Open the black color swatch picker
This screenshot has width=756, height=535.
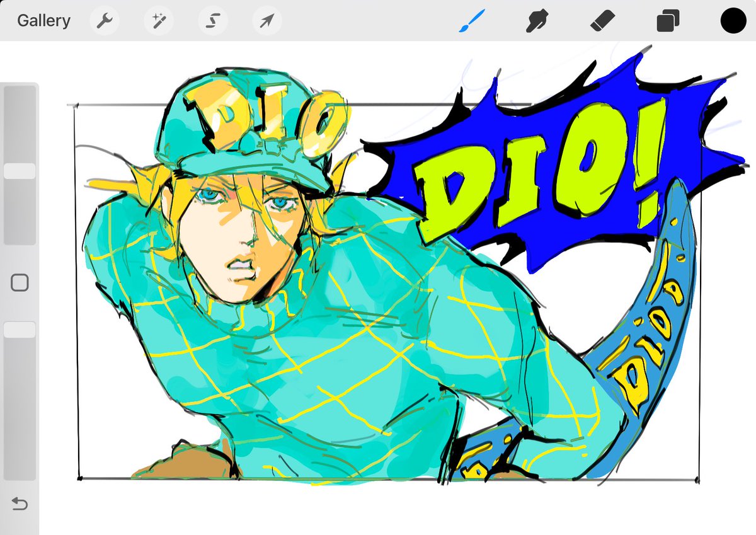click(x=733, y=21)
